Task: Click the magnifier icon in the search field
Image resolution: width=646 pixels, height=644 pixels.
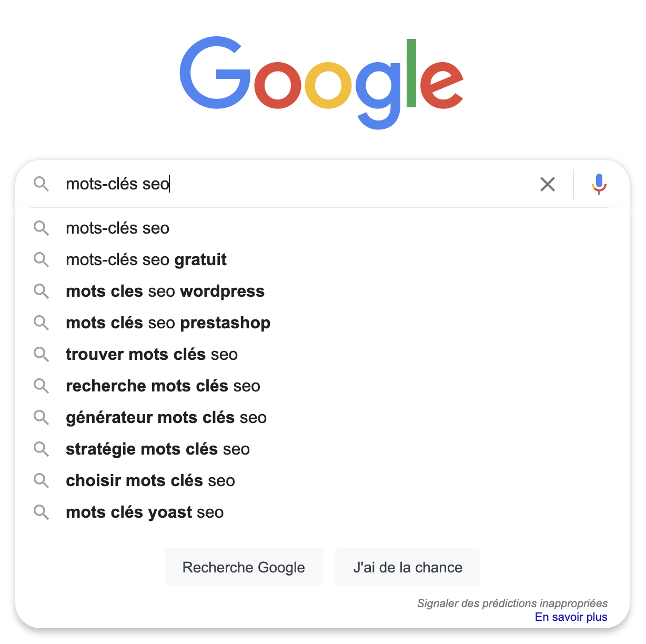Action: pyautogui.click(x=41, y=184)
